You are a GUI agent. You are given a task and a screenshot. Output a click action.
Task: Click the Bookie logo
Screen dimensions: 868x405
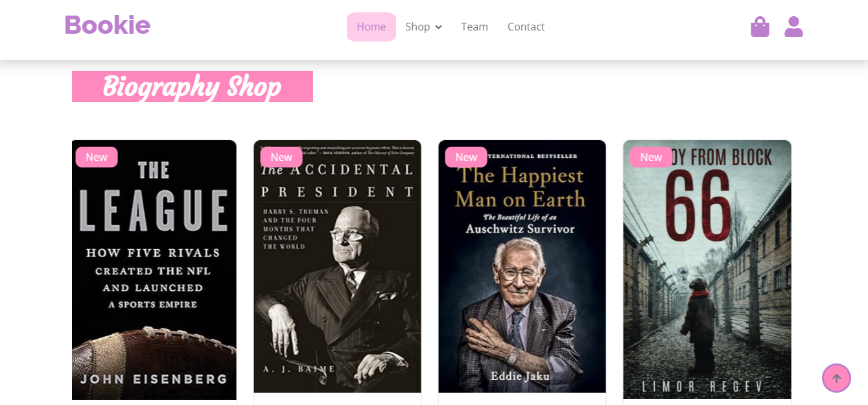(x=108, y=26)
